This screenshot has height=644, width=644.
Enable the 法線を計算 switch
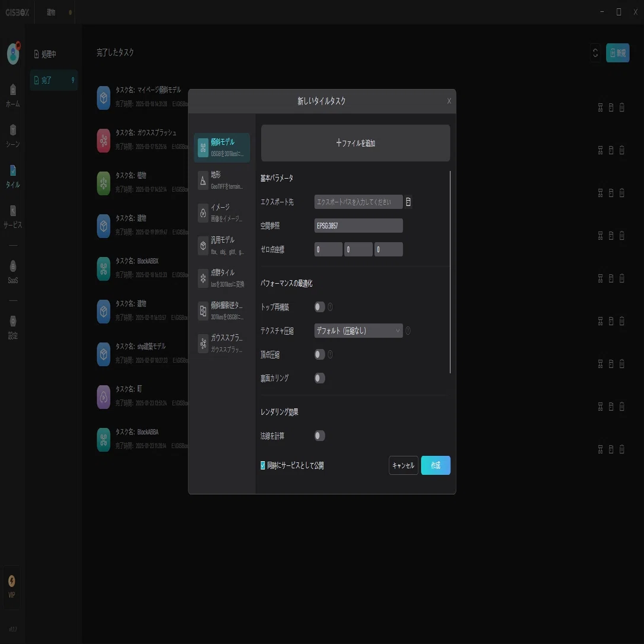click(x=319, y=435)
